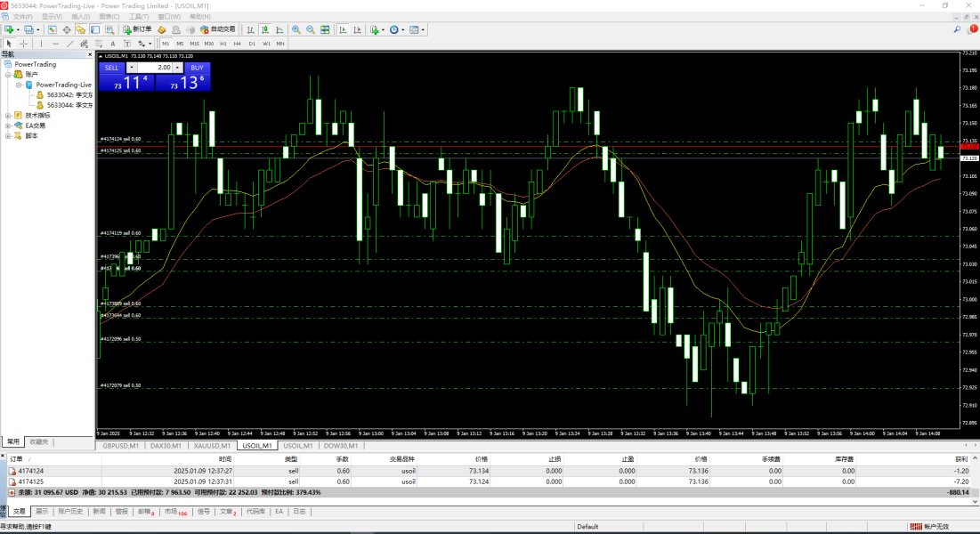Expand the 技术指标 tree node
980x534 pixels.
8,115
